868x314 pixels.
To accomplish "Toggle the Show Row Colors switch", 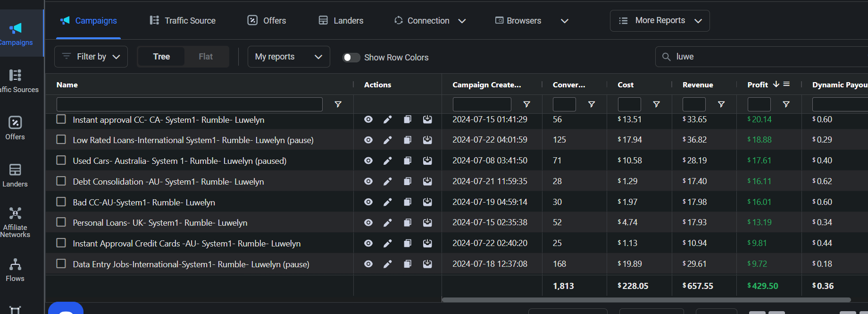I will coord(351,57).
